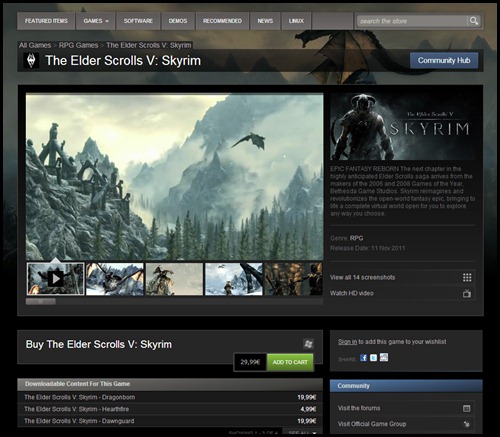The height and width of the screenshot is (437, 500).
Task: Click the forums icon beside Visit the forums
Action: click(467, 408)
